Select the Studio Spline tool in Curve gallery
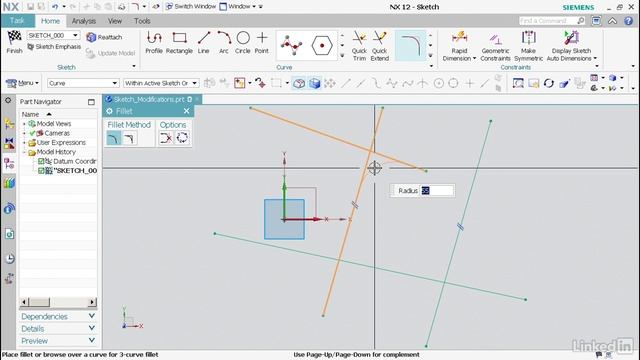This screenshot has width=640, height=360. click(291, 45)
